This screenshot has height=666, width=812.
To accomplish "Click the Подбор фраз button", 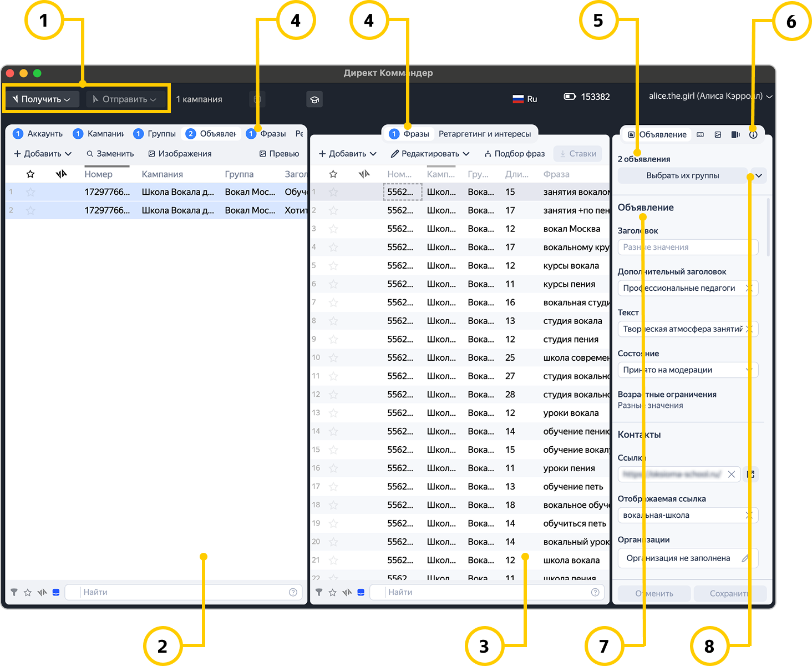I will tap(514, 154).
